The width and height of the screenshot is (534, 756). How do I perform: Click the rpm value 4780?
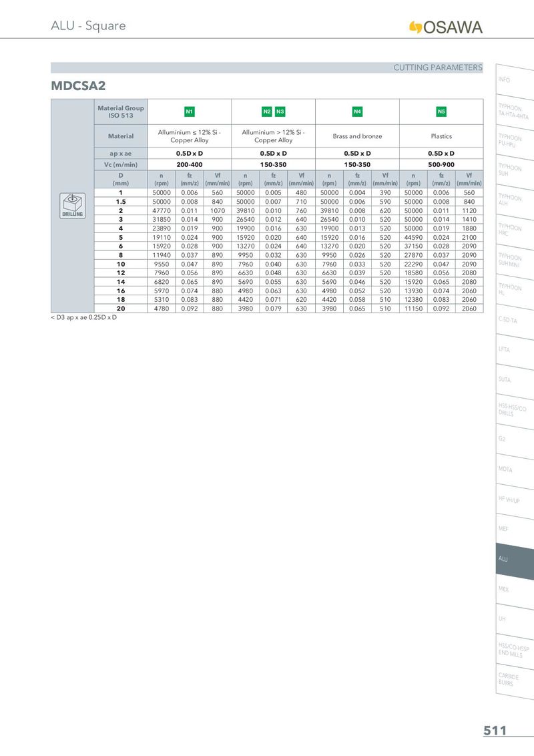coord(162,309)
